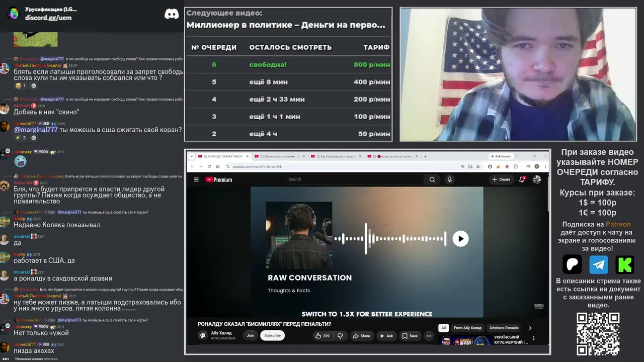Open the Chrome three-dot menu
The height and width of the screenshot is (362, 644).
click(545, 166)
